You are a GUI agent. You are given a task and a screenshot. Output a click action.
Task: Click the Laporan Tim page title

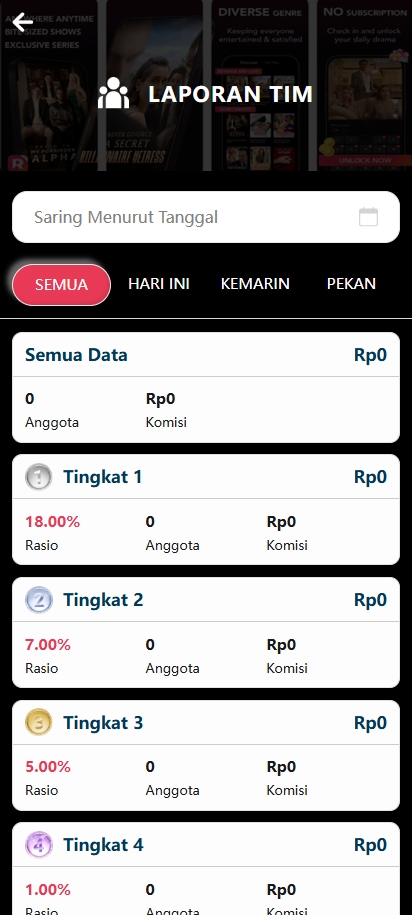click(231, 94)
